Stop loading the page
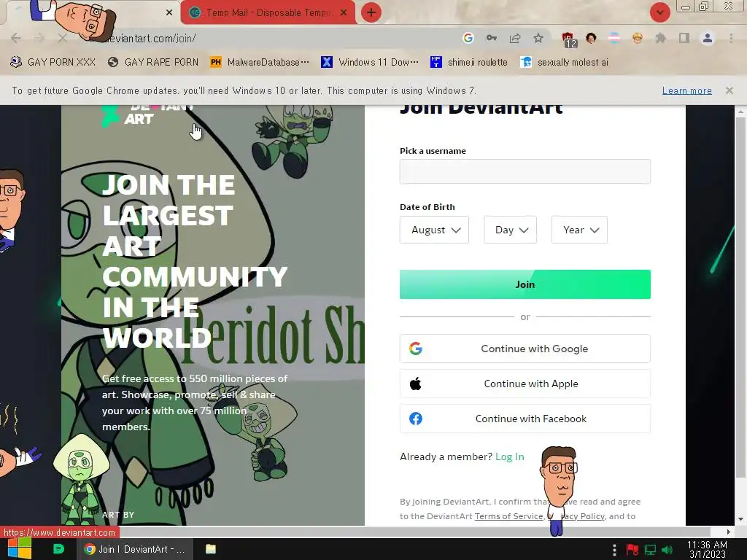747x560 pixels. (62, 38)
